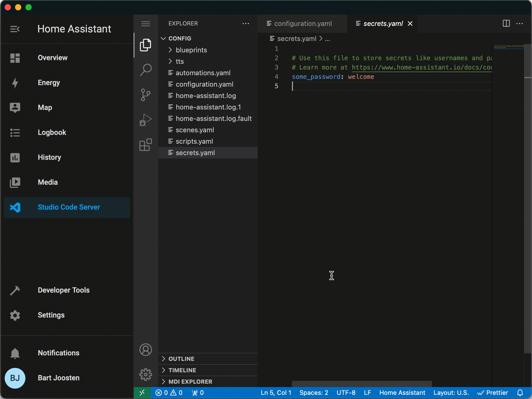Change indentation via Spaces: 2

pyautogui.click(x=314, y=393)
